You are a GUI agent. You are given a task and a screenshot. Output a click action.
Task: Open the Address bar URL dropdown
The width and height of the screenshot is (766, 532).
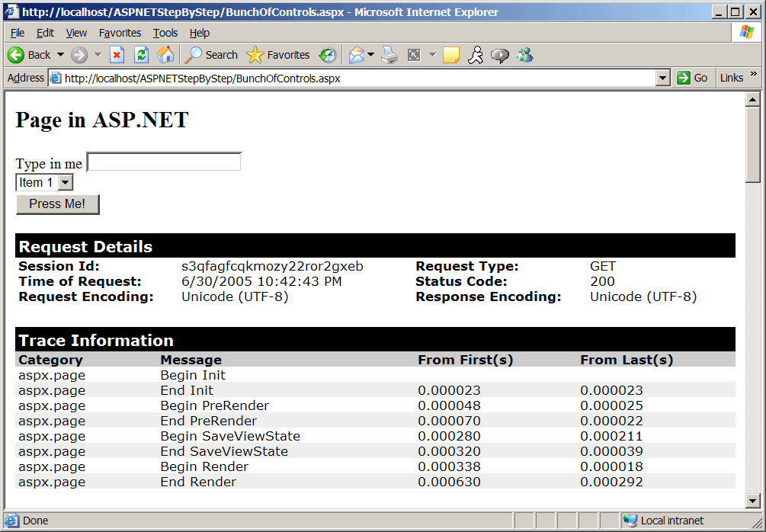662,78
